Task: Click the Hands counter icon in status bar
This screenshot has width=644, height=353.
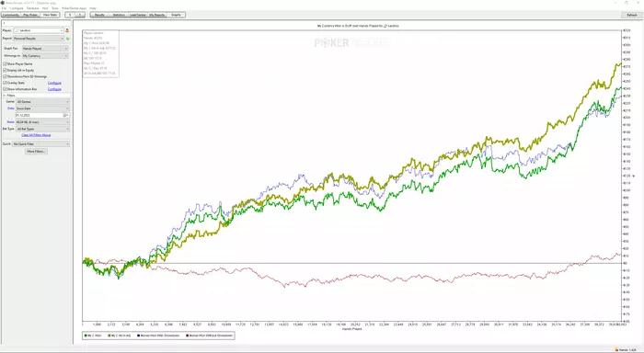Action: click(x=616, y=350)
